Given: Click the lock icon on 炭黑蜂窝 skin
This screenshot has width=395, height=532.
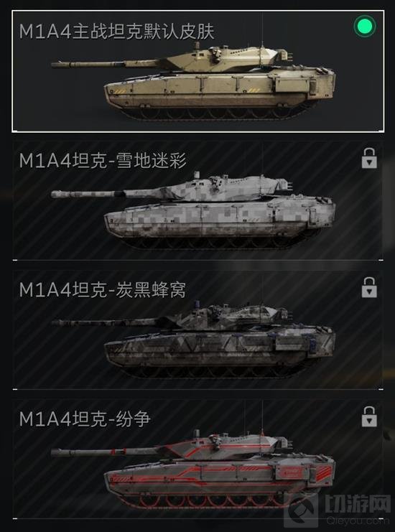Looking at the screenshot, I should [x=369, y=288].
